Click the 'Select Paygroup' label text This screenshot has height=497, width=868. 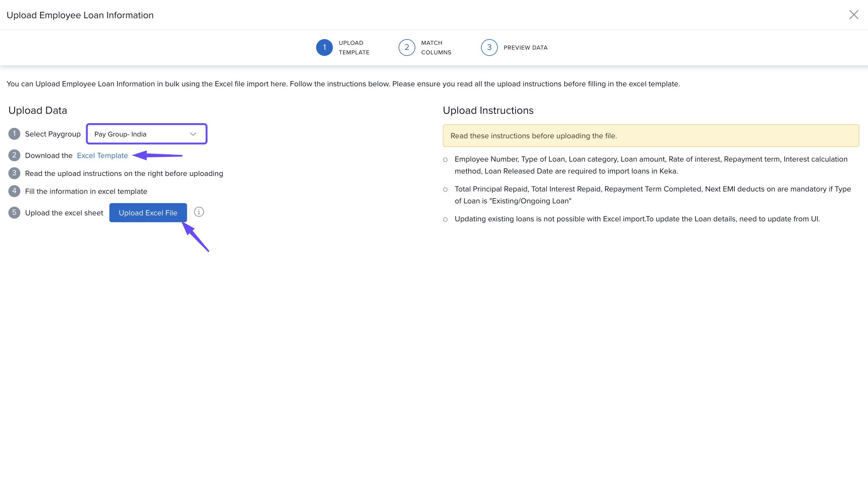(53, 134)
